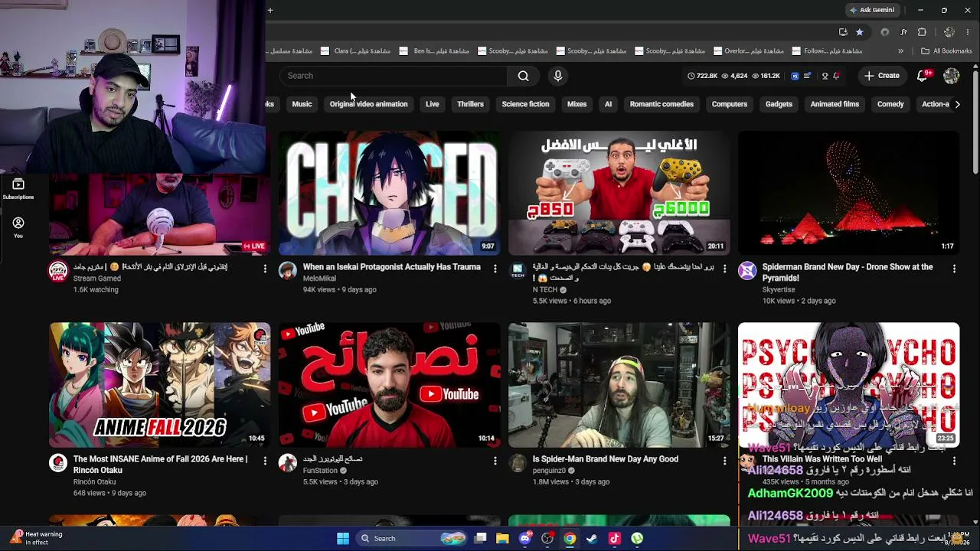Open the YouTube account avatar menu

(x=952, y=76)
